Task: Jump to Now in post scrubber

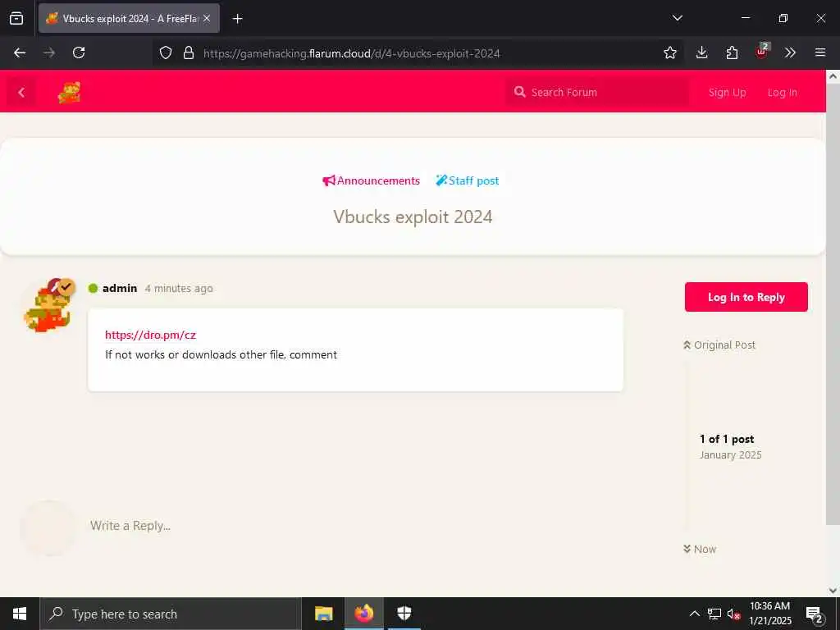Action: pyautogui.click(x=700, y=549)
